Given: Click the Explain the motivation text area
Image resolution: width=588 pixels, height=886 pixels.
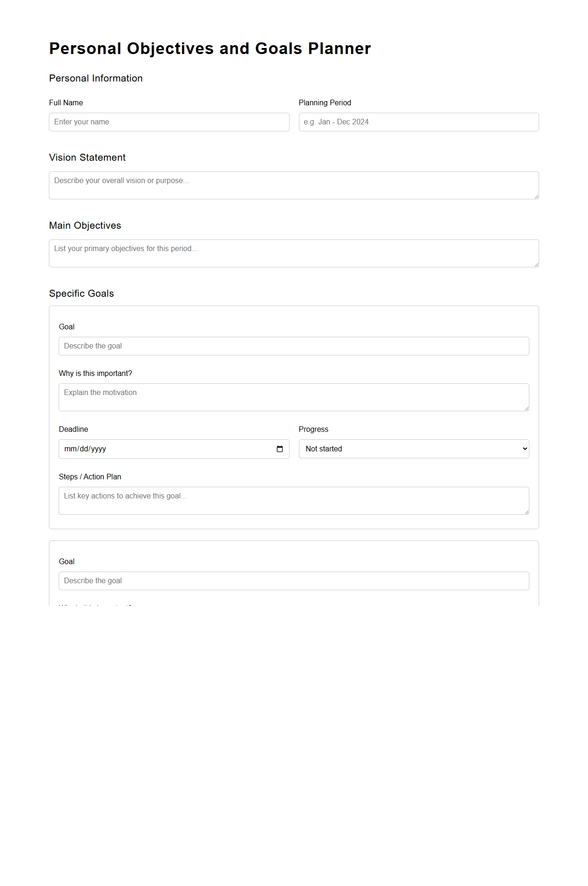Looking at the screenshot, I should [293, 396].
